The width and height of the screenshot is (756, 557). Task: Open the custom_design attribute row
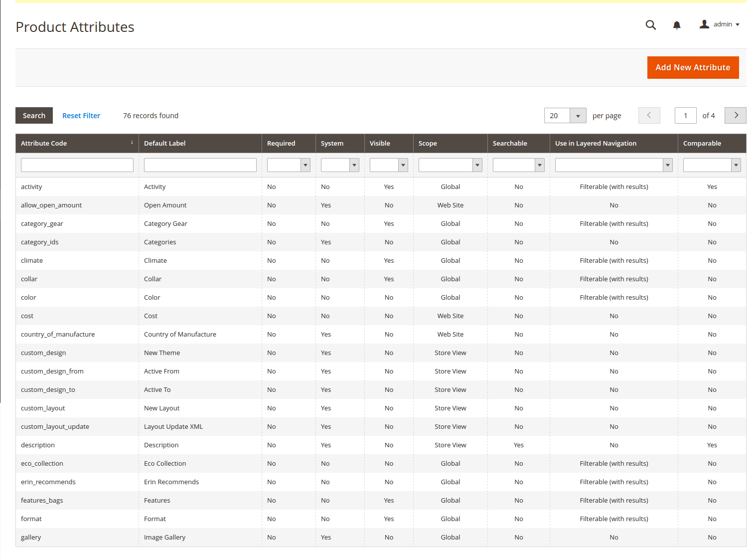coord(381,353)
